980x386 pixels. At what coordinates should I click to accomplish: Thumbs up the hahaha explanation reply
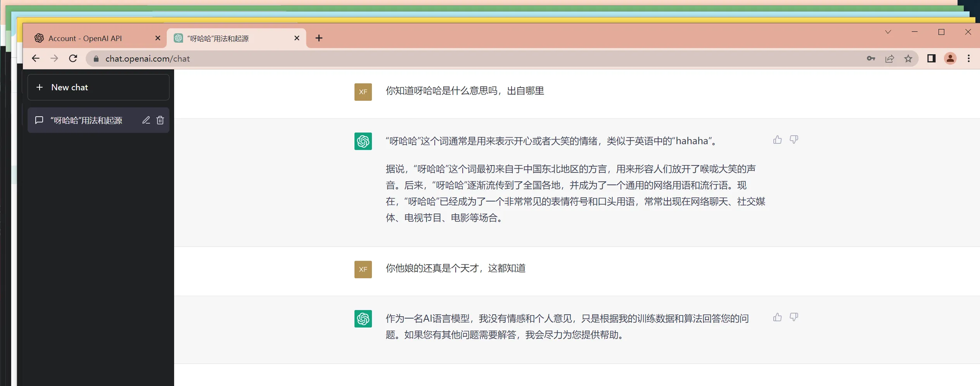coord(777,140)
